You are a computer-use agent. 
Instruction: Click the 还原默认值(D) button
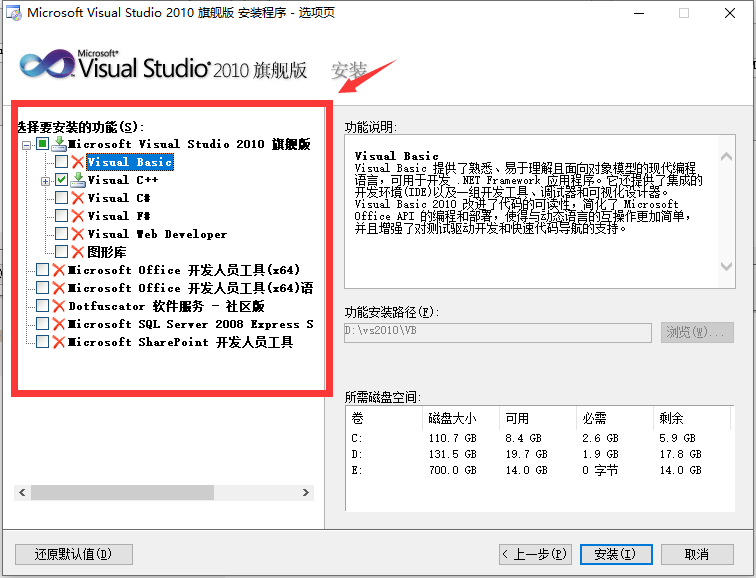(74, 554)
